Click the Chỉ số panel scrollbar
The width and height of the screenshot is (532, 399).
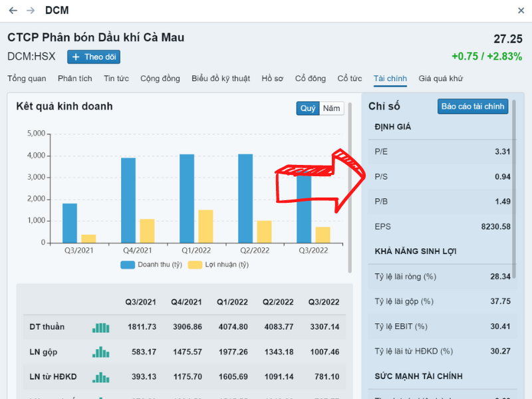(514, 189)
